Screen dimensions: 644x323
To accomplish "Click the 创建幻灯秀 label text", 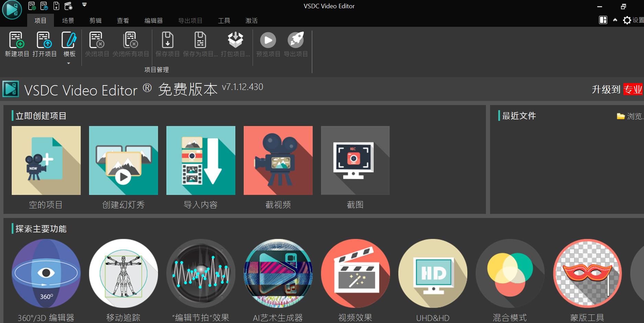I will pyautogui.click(x=123, y=205).
